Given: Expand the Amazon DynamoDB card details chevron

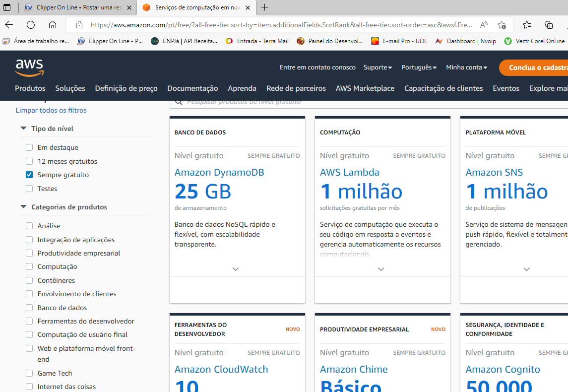Looking at the screenshot, I should pos(236,269).
